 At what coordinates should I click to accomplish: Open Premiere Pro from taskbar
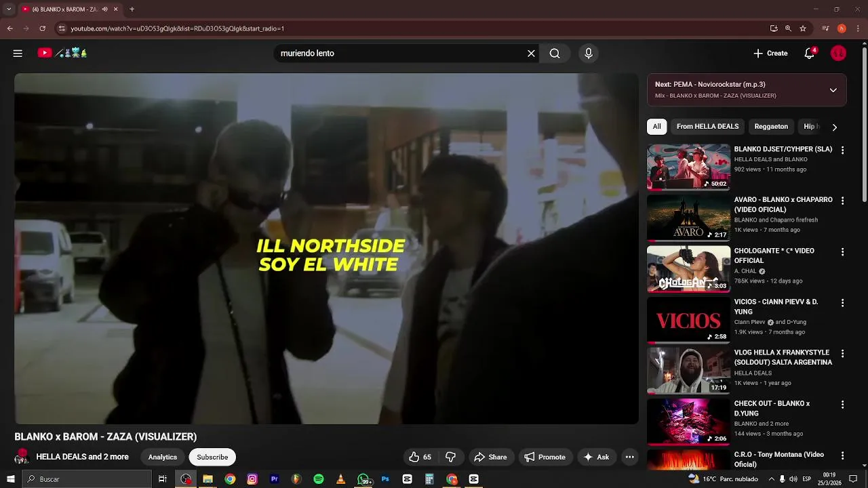pos(275,479)
